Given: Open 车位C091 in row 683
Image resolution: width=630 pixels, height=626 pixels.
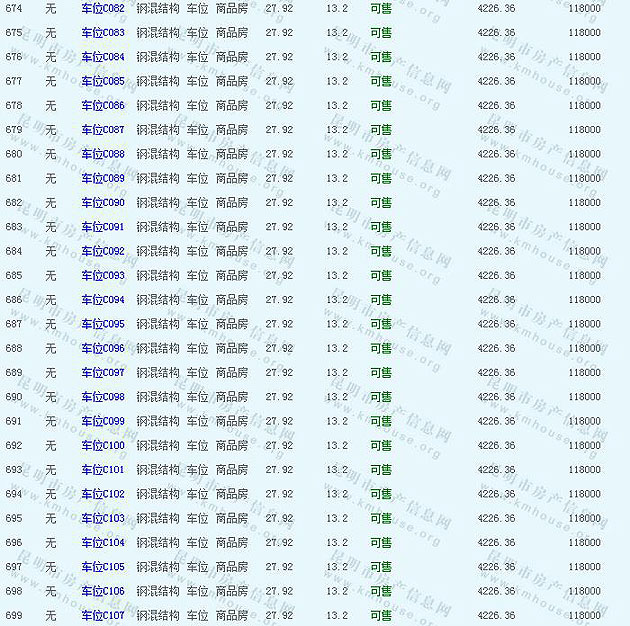Looking at the screenshot, I should (x=103, y=227).
